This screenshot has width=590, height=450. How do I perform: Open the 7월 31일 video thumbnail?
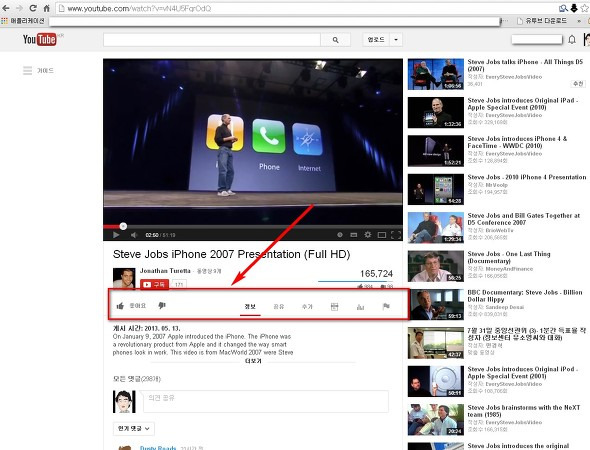(x=436, y=343)
